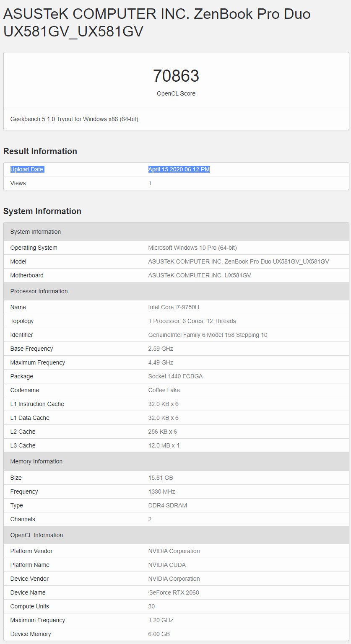Click the memory 'Type' label
This screenshot has height=644, width=351.
[17, 505]
